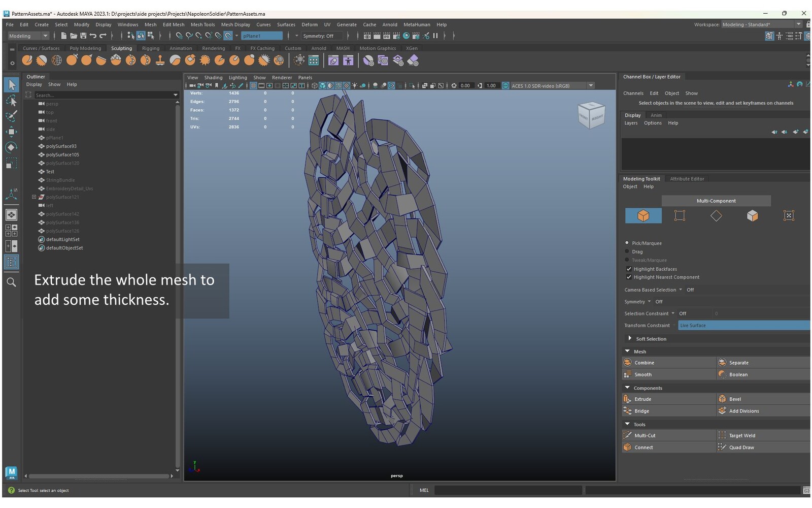This screenshot has height=508, width=812.
Task: Select the Drag radio option
Action: [x=627, y=251]
